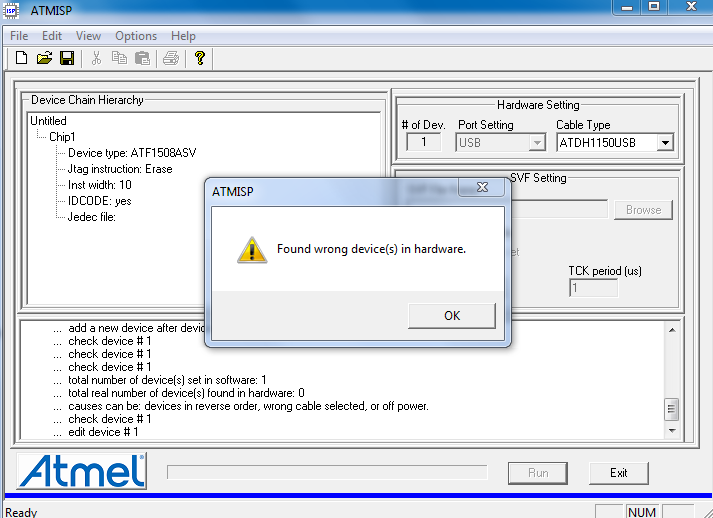Click the TCK period input field
Viewport: 713px width, 518px height.
coord(593,288)
